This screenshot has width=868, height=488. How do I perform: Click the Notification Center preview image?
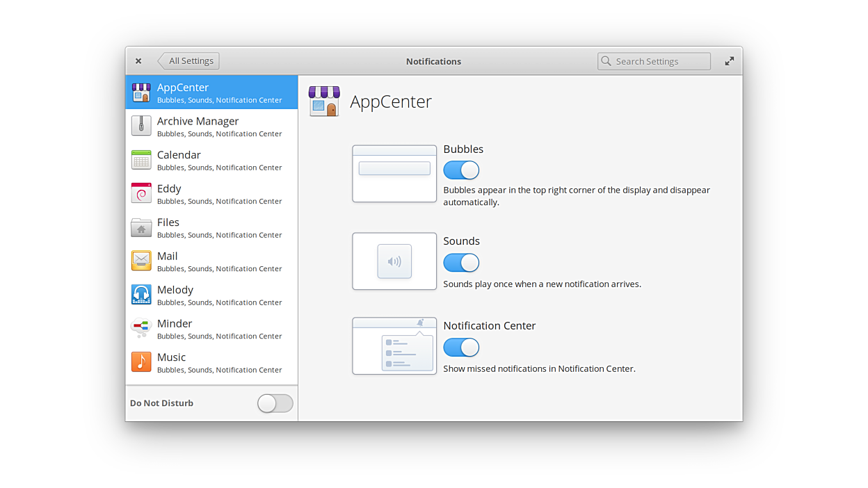[394, 346]
